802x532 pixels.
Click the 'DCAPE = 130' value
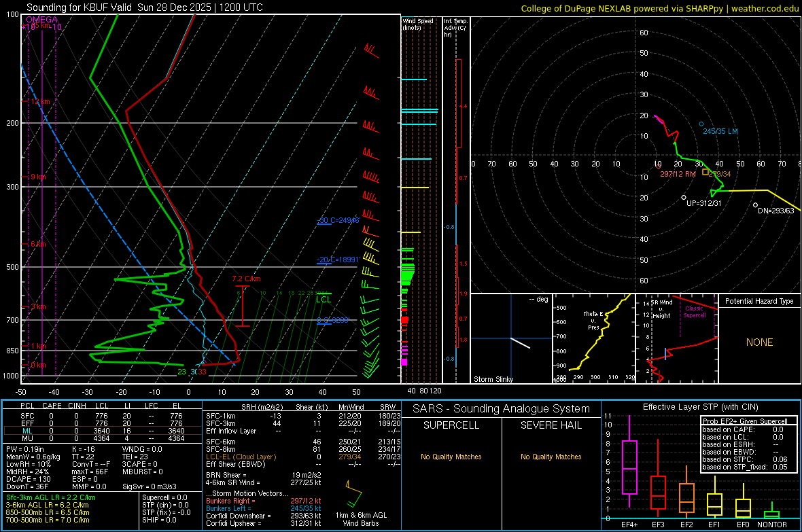28,479
